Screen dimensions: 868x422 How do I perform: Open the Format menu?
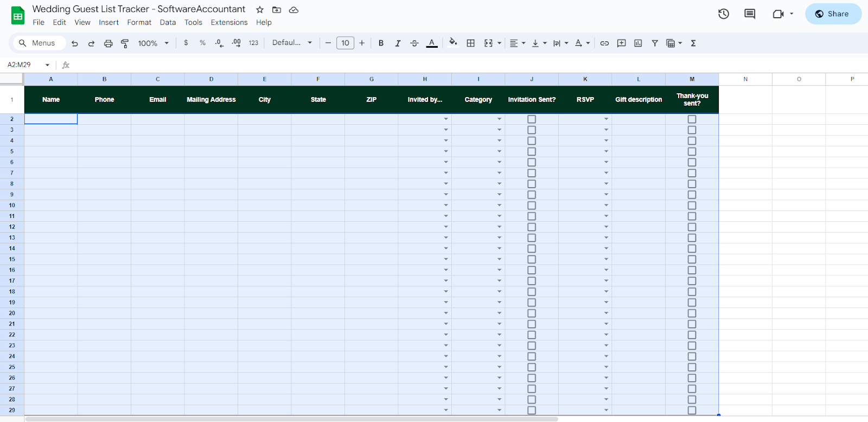point(139,23)
